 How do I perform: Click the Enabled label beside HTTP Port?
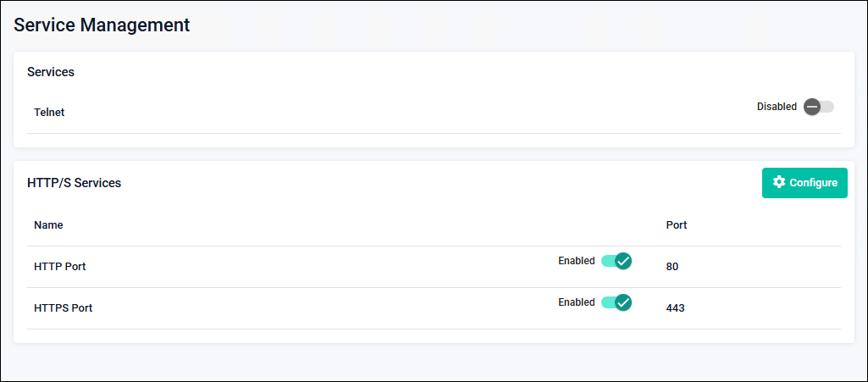tap(576, 261)
